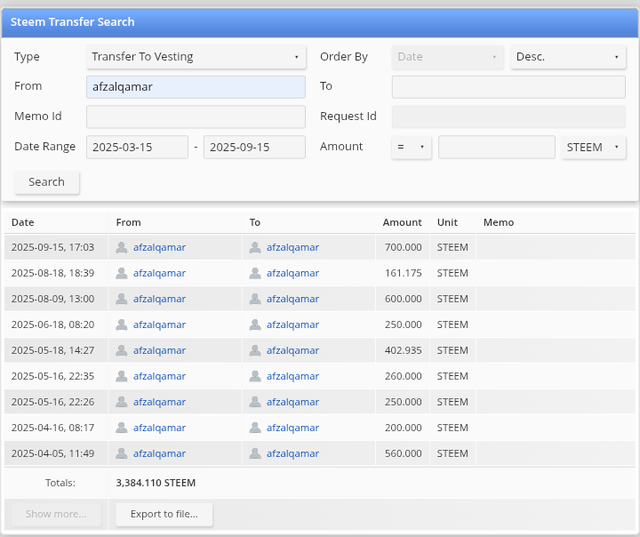
Task: Open the Desc. sort direction dropdown
Action: [x=568, y=57]
